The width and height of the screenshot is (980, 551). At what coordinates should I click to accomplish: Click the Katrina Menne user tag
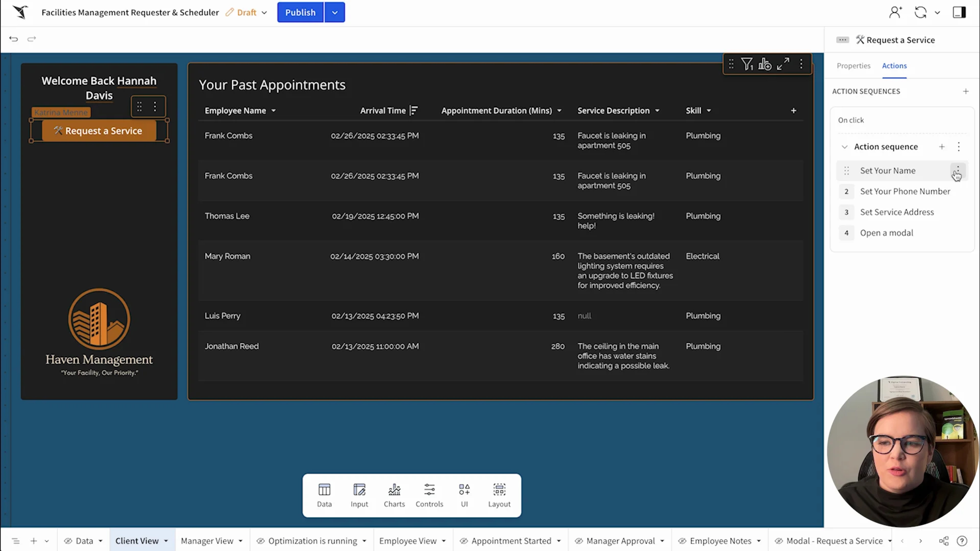tap(61, 112)
